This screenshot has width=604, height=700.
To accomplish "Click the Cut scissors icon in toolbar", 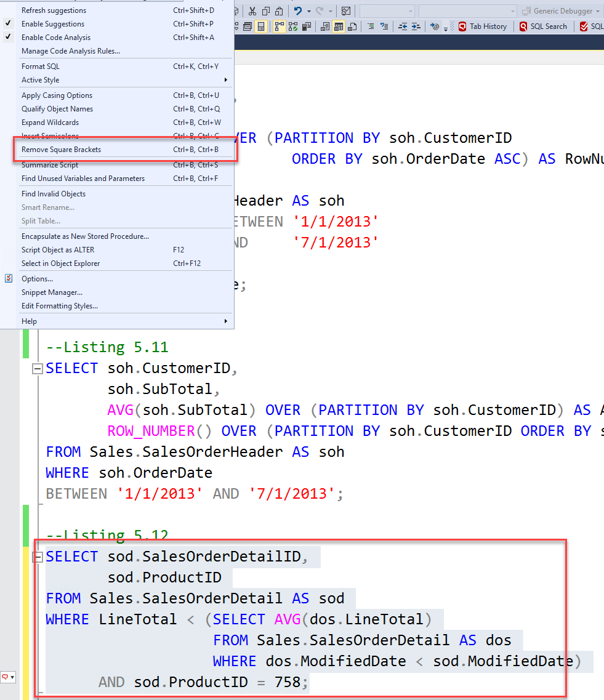I will click(x=252, y=11).
